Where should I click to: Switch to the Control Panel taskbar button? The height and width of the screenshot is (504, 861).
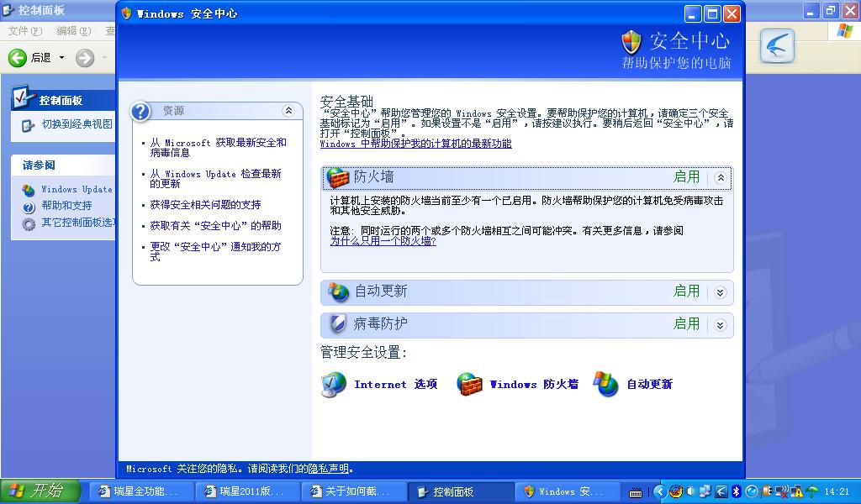click(461, 491)
